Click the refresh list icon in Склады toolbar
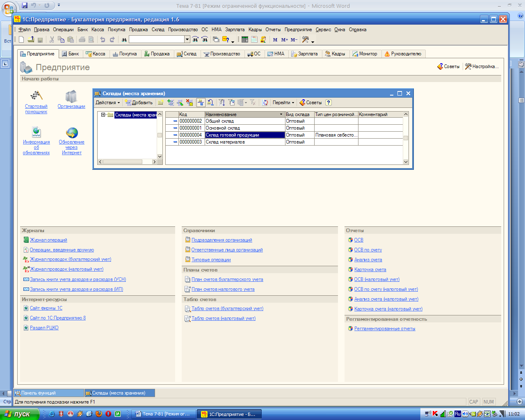The height and width of the screenshot is (420, 525). [265, 103]
